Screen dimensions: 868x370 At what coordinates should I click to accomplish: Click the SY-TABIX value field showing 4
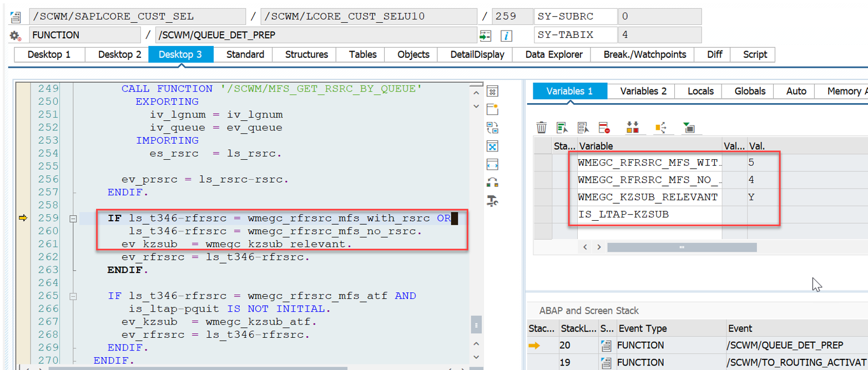tap(659, 35)
